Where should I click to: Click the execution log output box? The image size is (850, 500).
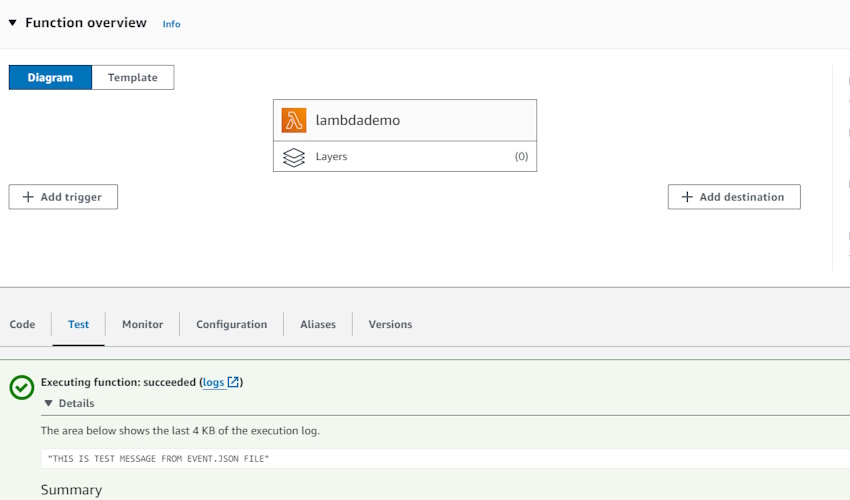point(446,459)
